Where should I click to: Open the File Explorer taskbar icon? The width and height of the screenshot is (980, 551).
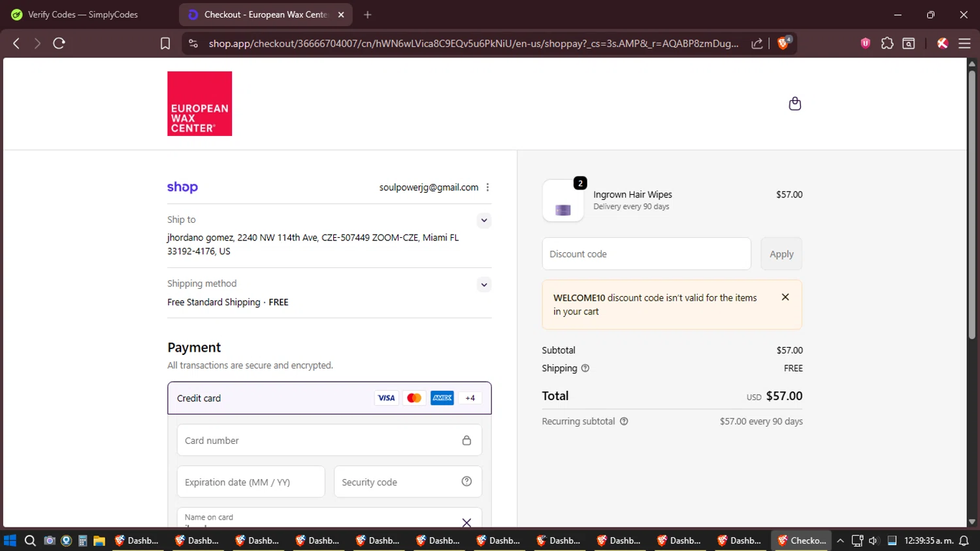[x=99, y=541]
